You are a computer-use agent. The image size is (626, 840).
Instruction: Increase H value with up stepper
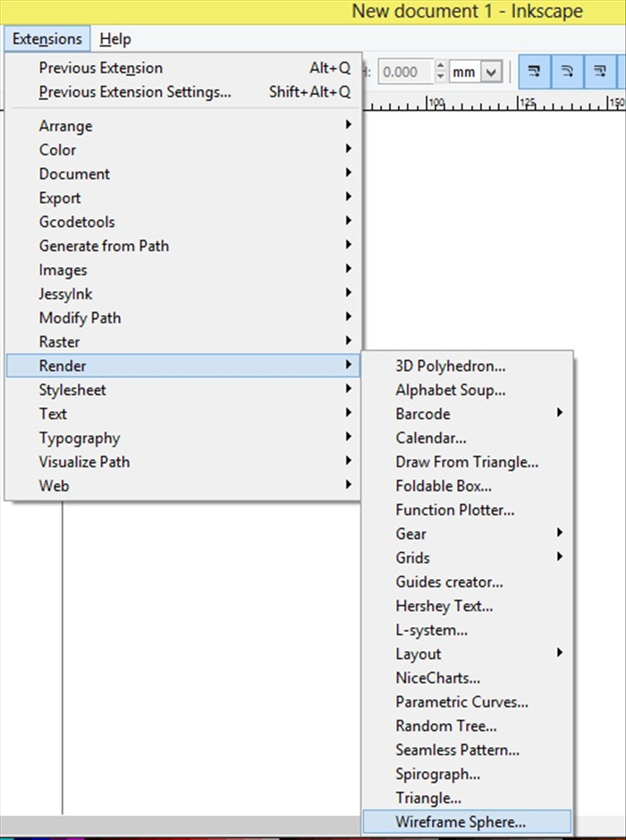click(441, 66)
